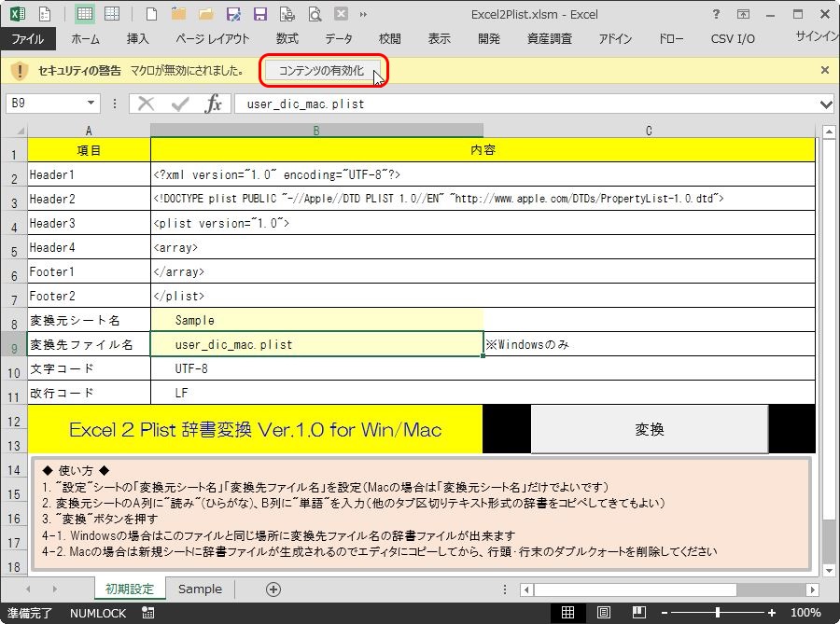Click the Insert Function (fx) icon
840x624 pixels.
point(214,104)
